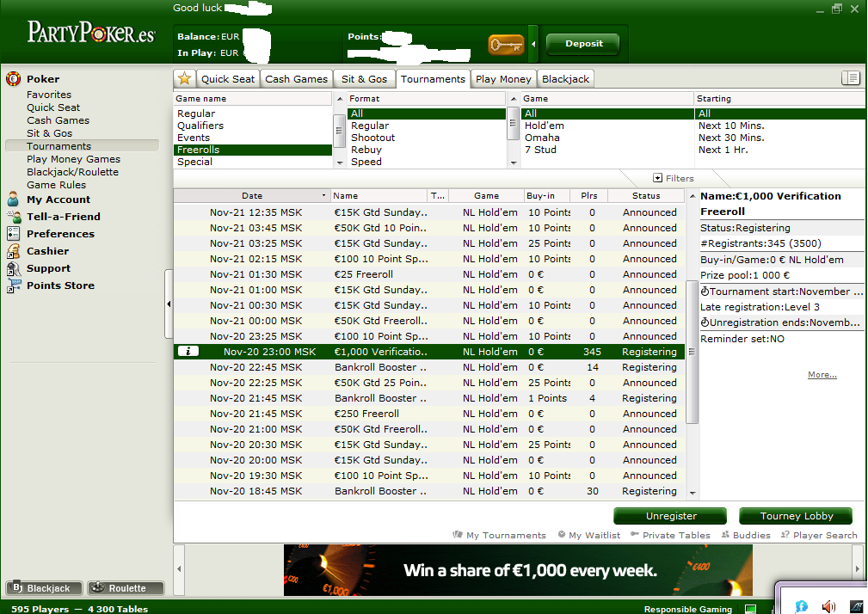868x614 pixels.
Task: Click the volume speaker tray icon
Action: (x=828, y=607)
